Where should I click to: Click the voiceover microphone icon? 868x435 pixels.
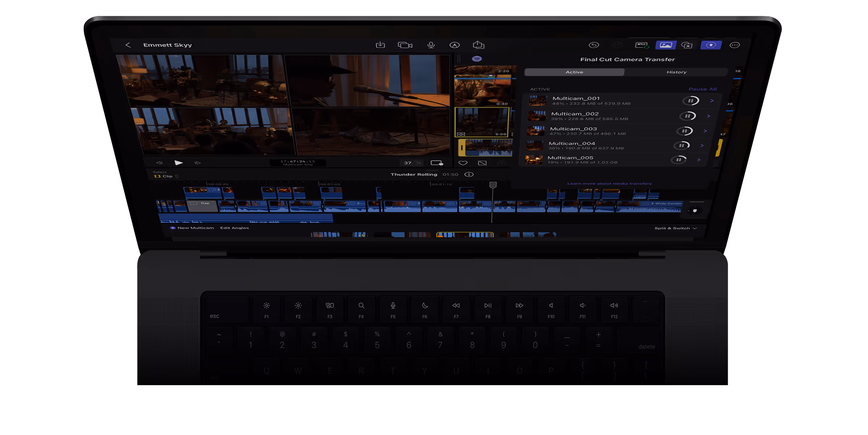click(431, 45)
